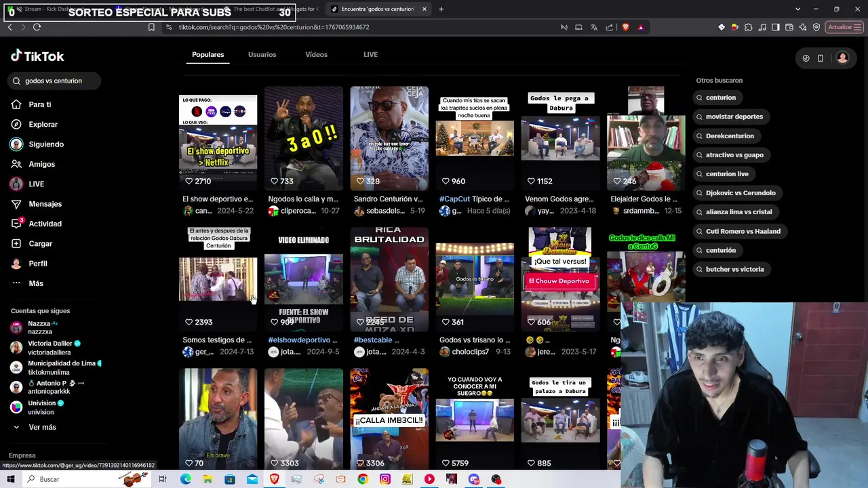The image size is (868, 488).
Task: Switch to the Usuarios tab
Action: click(262, 54)
